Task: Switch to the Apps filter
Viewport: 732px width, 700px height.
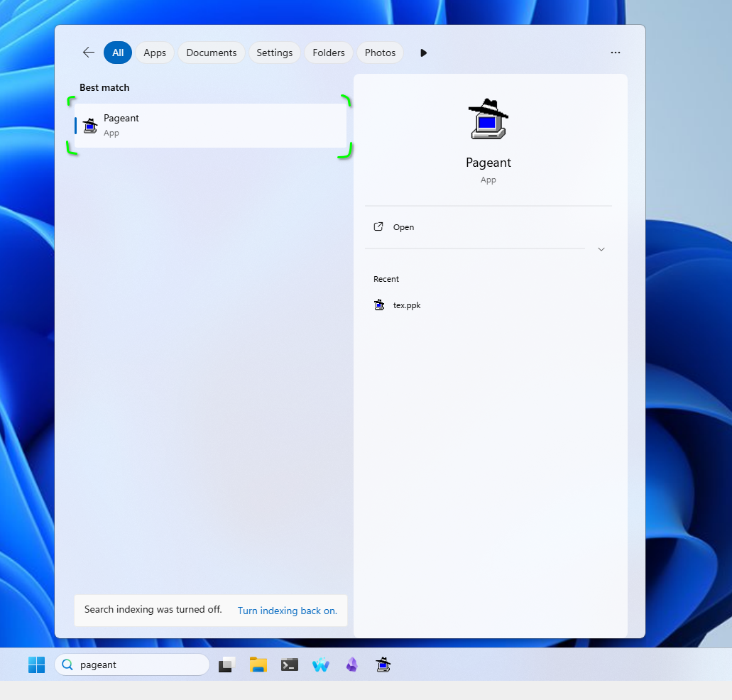Action: pos(155,53)
